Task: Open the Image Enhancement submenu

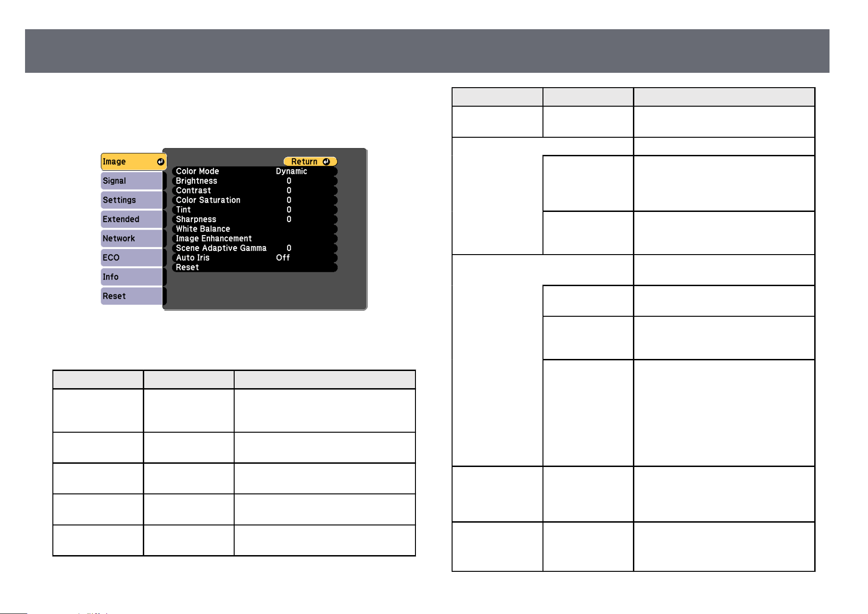Action: tap(255, 238)
